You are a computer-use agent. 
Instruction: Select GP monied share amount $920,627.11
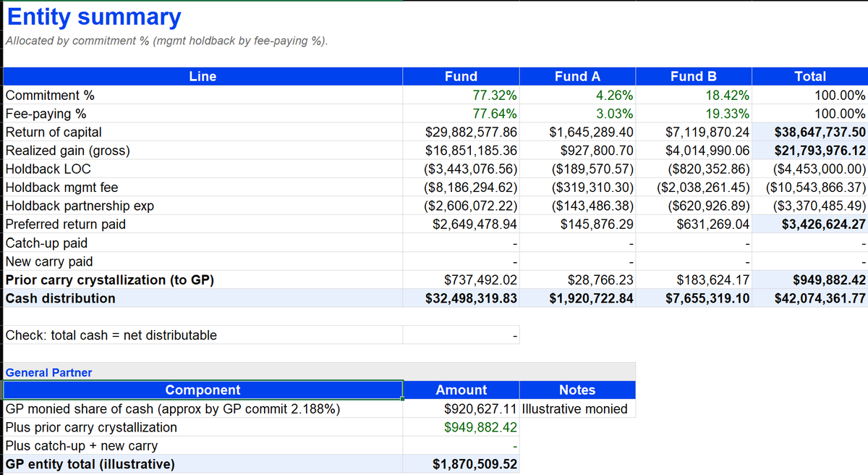[461, 409]
